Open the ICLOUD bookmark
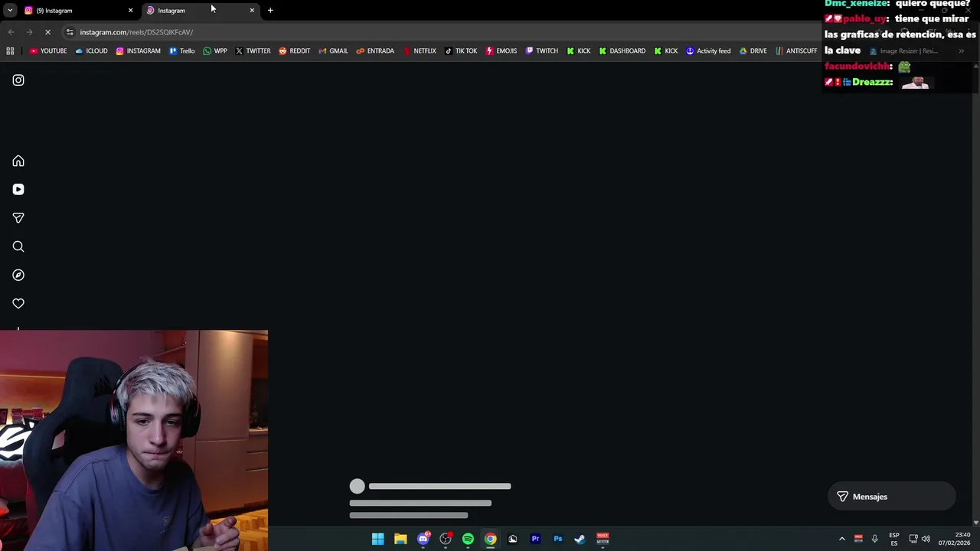980x551 pixels. 91,51
